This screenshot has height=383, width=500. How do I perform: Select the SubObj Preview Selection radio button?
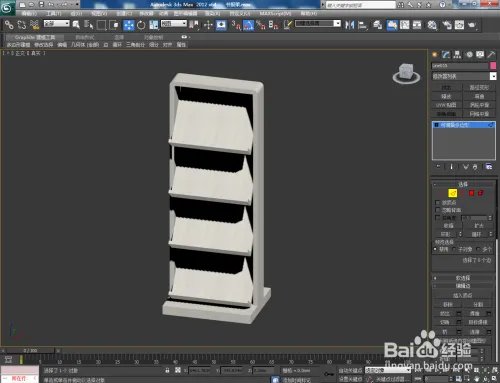pyautogui.click(x=454, y=249)
